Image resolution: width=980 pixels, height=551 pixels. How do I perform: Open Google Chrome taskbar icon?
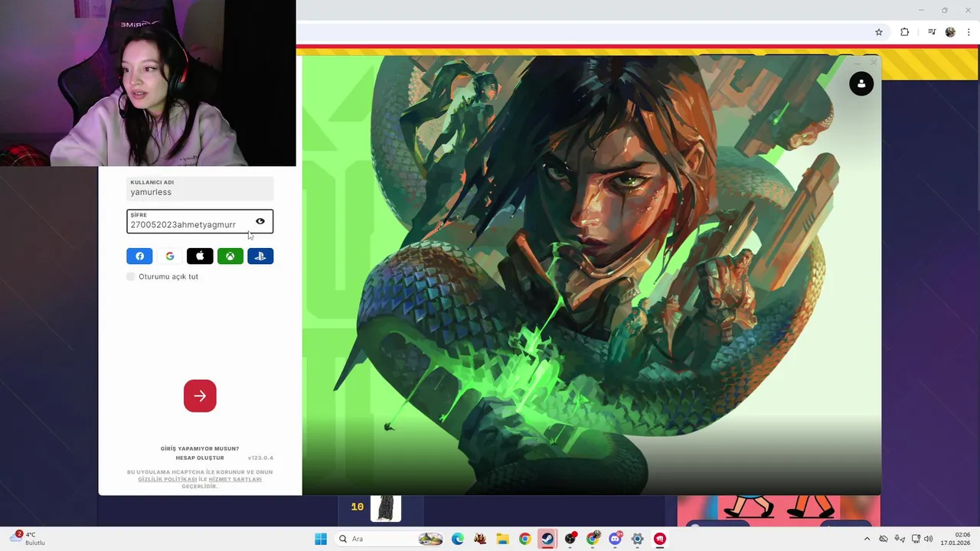[x=524, y=539]
